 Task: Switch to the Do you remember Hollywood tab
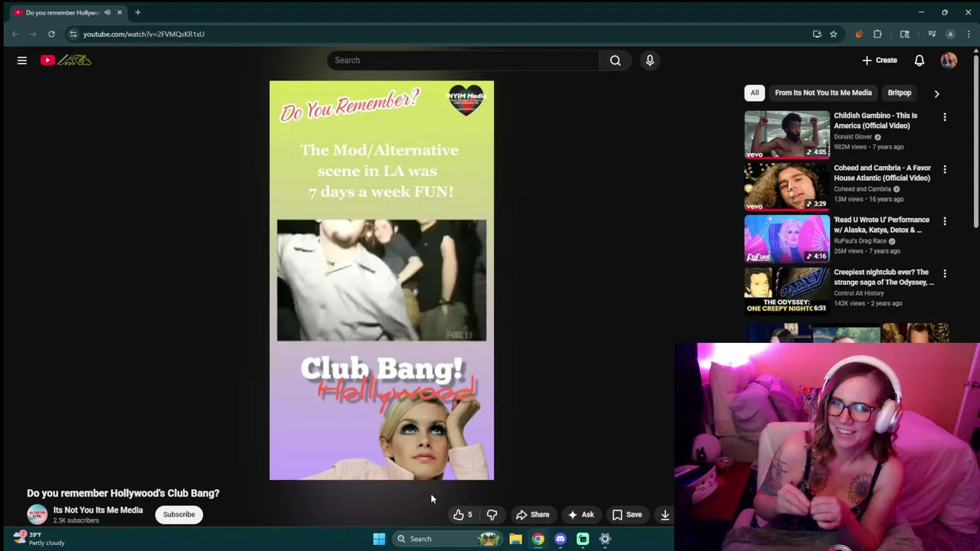click(x=64, y=12)
